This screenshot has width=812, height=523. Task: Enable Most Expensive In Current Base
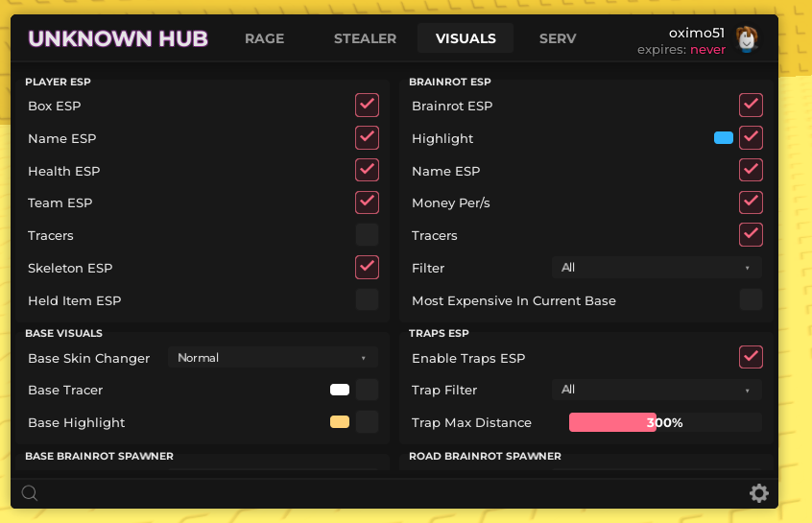tap(751, 300)
